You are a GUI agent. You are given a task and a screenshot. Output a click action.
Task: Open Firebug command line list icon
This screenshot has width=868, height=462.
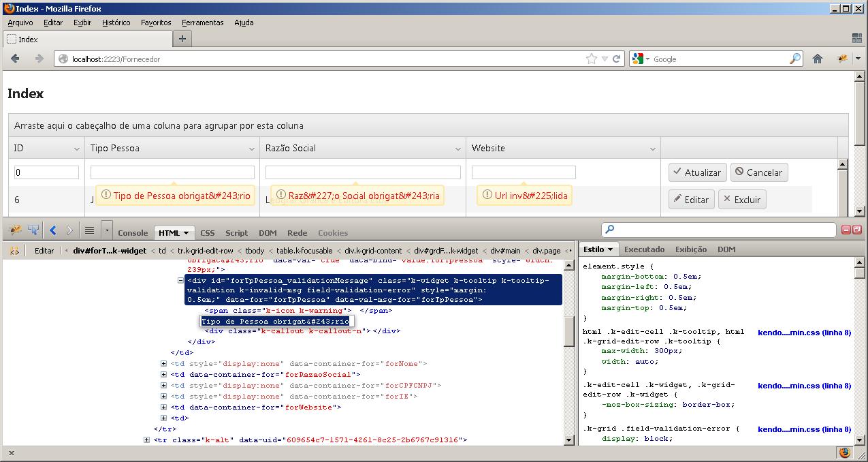(x=89, y=230)
